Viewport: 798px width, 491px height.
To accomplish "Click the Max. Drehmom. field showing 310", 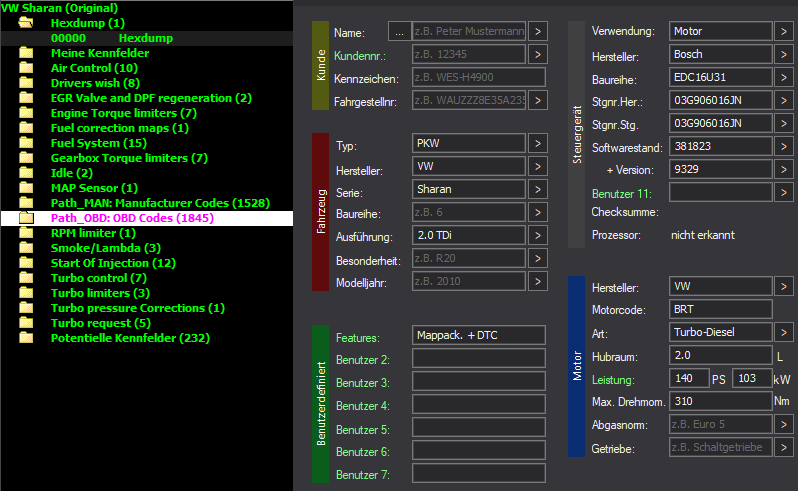I will [x=721, y=402].
